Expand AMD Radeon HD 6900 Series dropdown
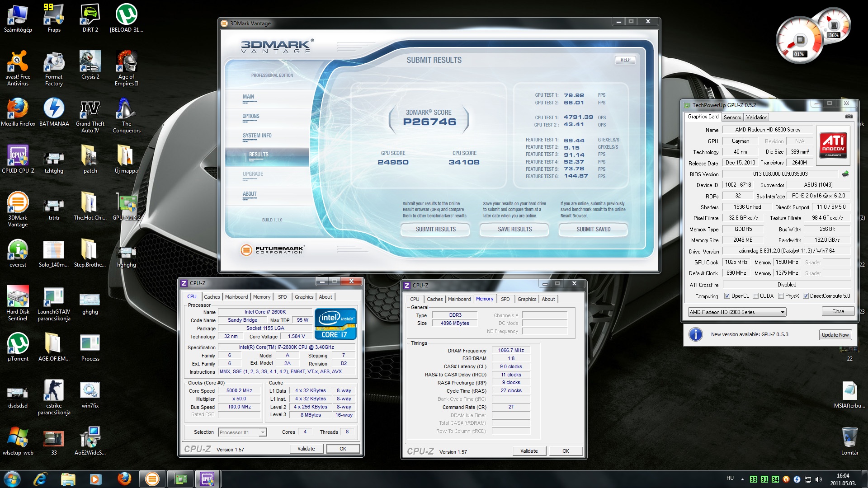The width and height of the screenshot is (868, 488). coord(782,312)
